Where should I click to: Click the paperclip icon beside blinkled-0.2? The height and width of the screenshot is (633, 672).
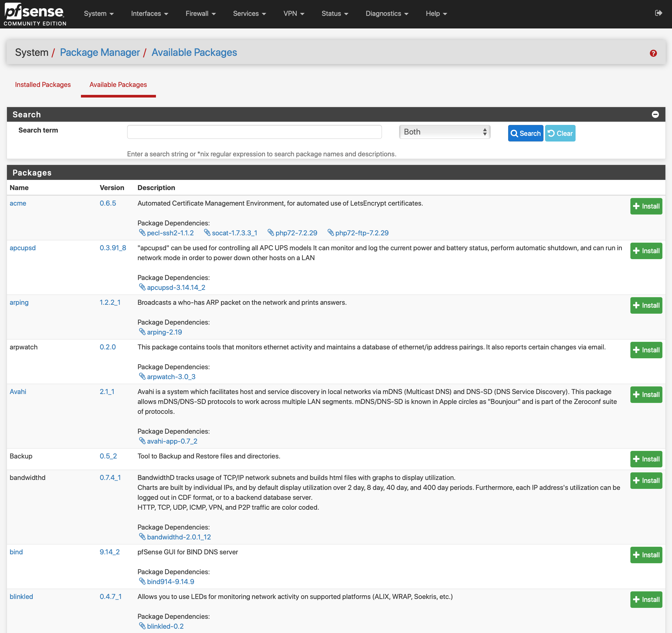click(142, 626)
